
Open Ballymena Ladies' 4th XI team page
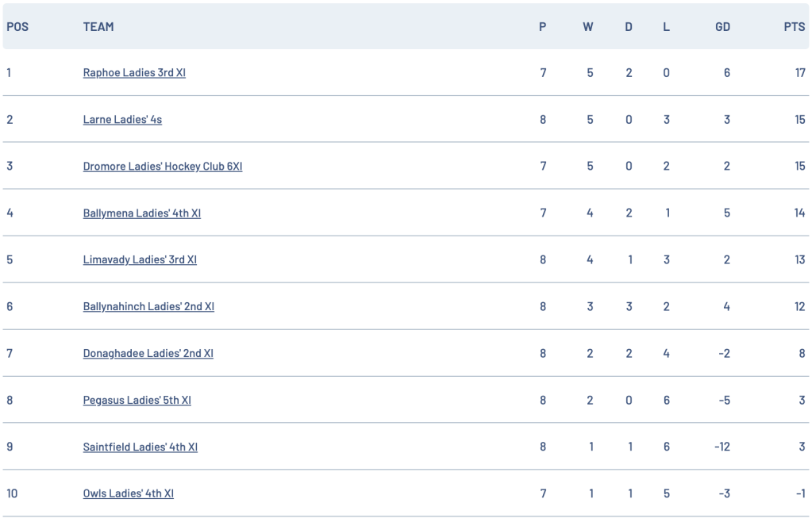[141, 213]
